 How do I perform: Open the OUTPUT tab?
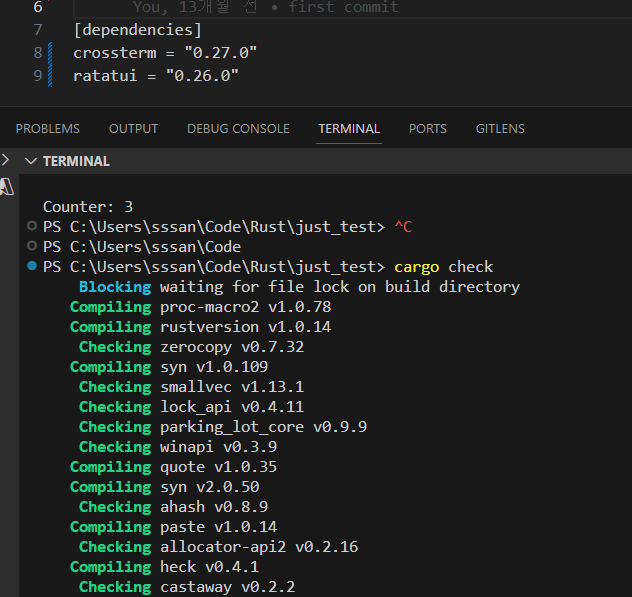(x=133, y=129)
